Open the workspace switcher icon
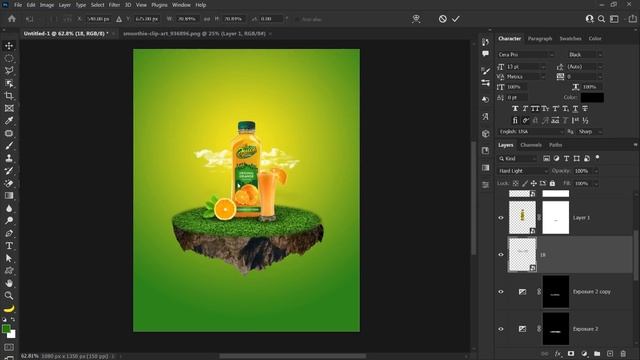This screenshot has width=640, height=360. [614, 19]
